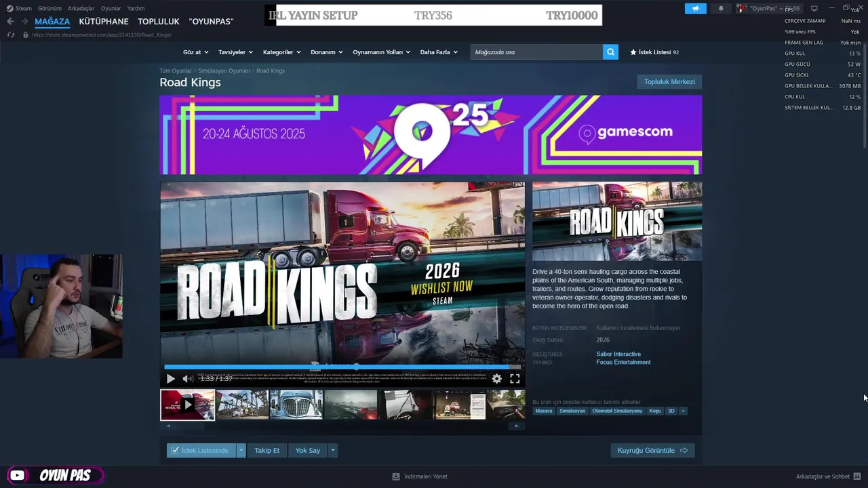Image resolution: width=868 pixels, height=488 pixels.
Task: Expand the İstek Listesinde dropdown arrow
Action: tap(241, 450)
